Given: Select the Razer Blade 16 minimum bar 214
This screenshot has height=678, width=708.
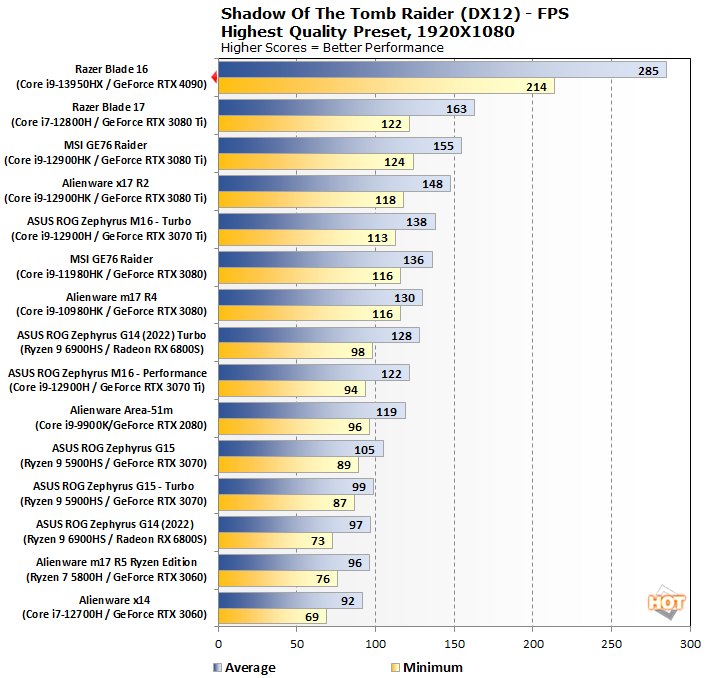Looking at the screenshot, I should 387,86.
